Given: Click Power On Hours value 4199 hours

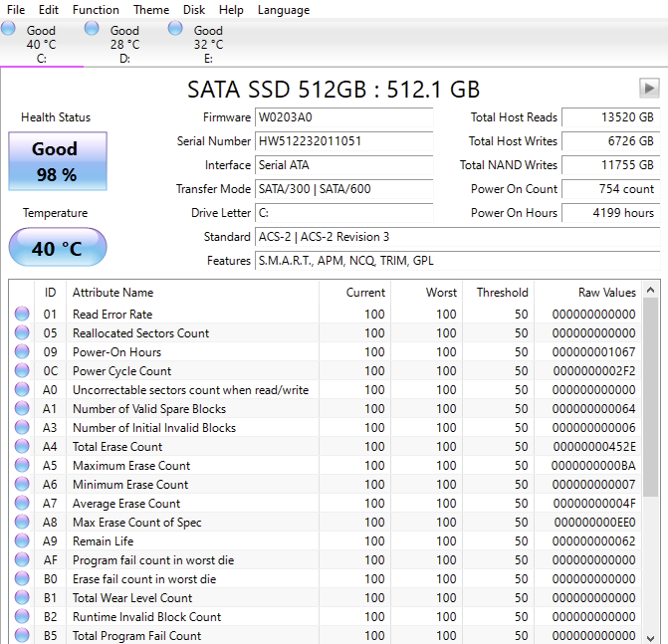Looking at the screenshot, I should [610, 213].
